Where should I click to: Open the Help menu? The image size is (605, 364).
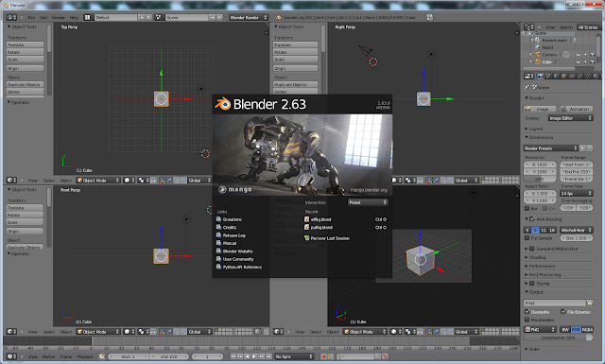(x=74, y=17)
